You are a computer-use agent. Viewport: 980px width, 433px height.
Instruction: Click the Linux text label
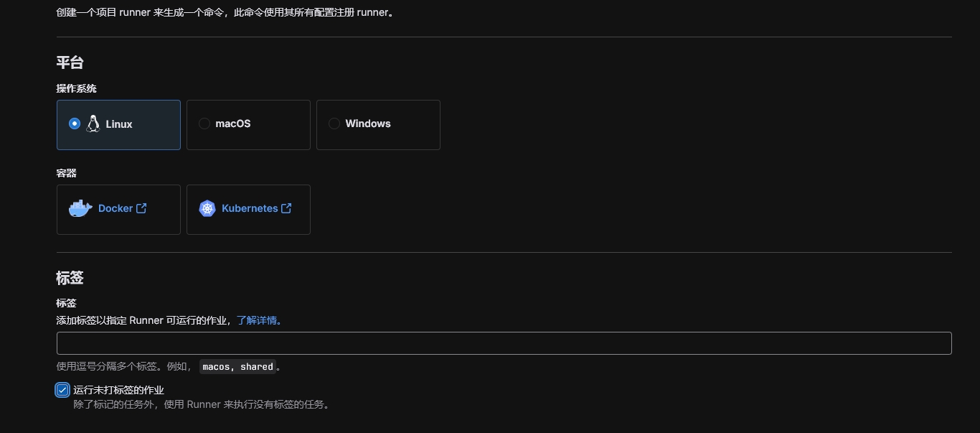pyautogui.click(x=119, y=124)
